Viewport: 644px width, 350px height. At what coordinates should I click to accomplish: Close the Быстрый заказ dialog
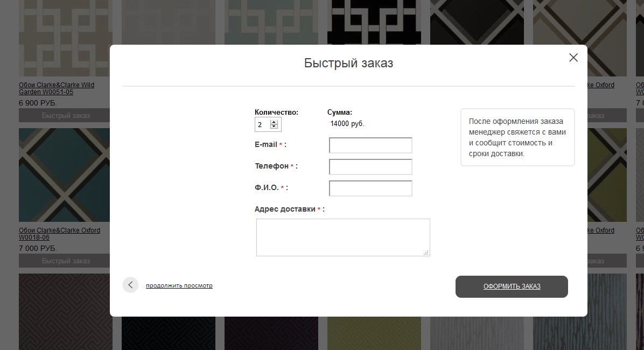pos(573,58)
